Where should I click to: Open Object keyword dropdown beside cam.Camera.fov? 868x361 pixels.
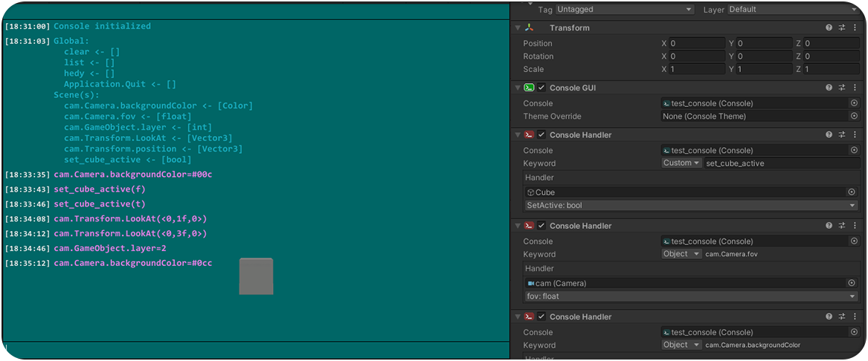[681, 254]
